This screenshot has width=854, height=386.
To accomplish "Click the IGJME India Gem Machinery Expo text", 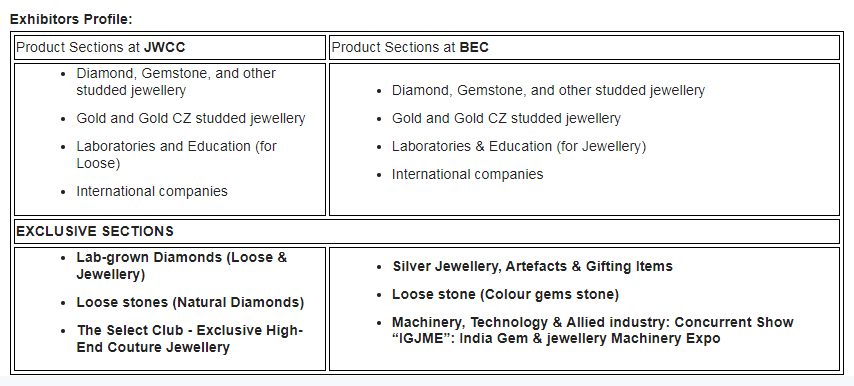I will click(x=556, y=339).
